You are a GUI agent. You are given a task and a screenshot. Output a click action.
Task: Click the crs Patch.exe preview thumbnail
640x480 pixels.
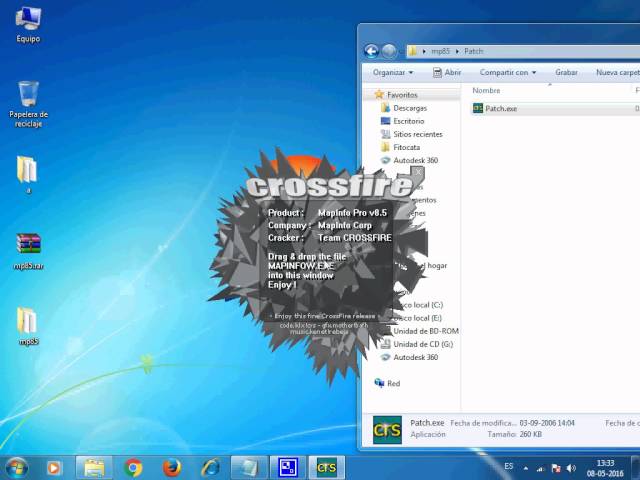click(x=387, y=430)
